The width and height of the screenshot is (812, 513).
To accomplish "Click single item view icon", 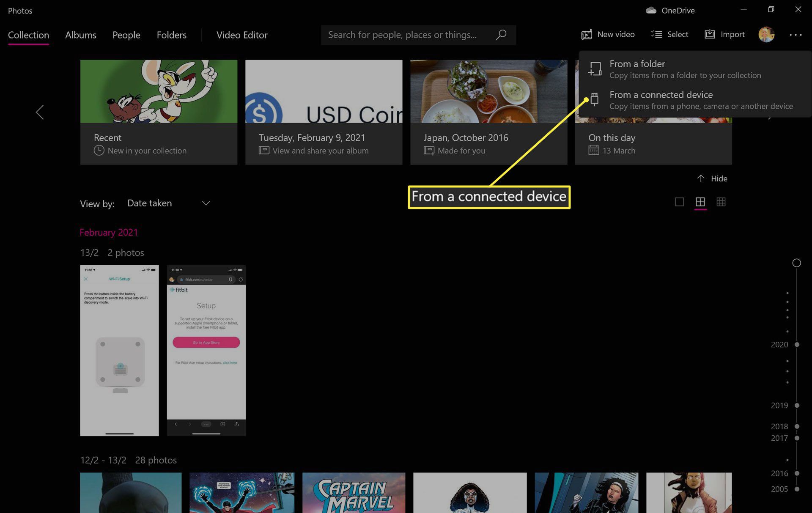I will (x=680, y=202).
